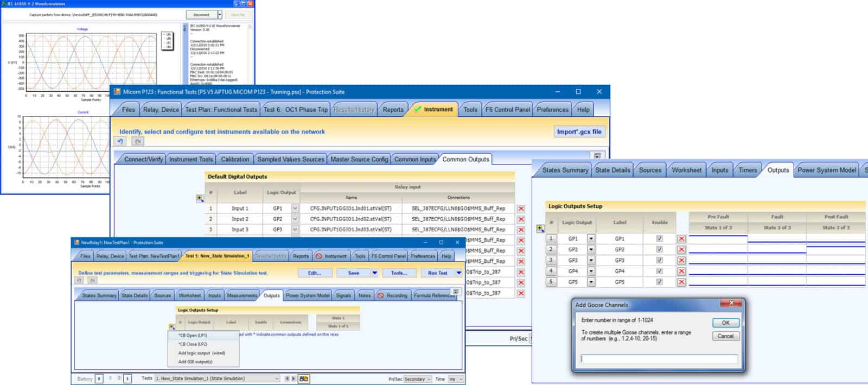The width and height of the screenshot is (868, 385).
Task: Click the undo icon in the NewRelay1 window
Action: tap(79, 281)
